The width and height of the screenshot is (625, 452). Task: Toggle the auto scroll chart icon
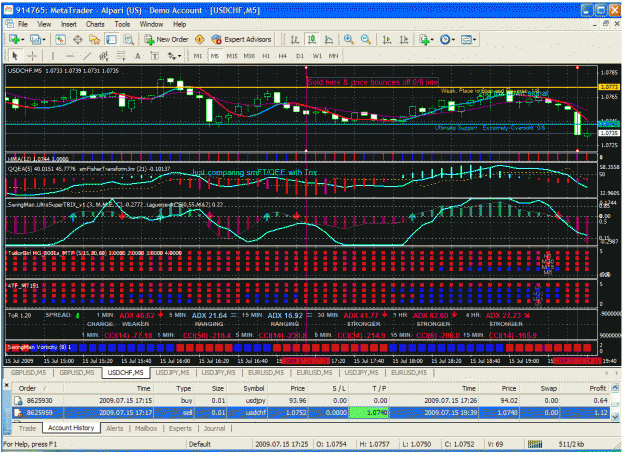click(387, 39)
